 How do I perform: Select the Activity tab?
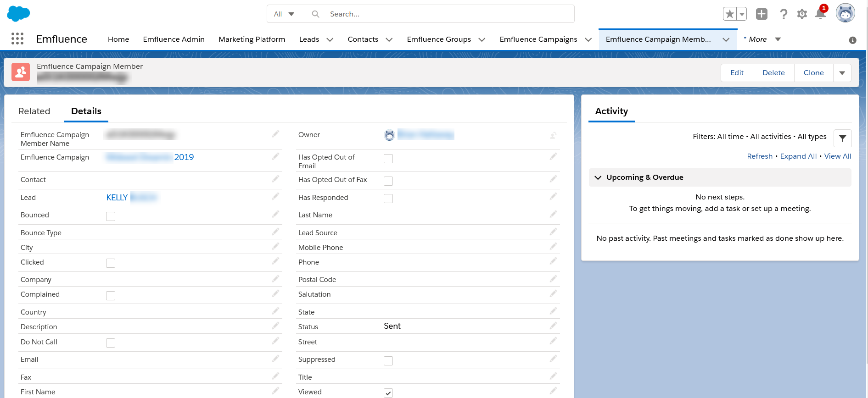point(611,111)
